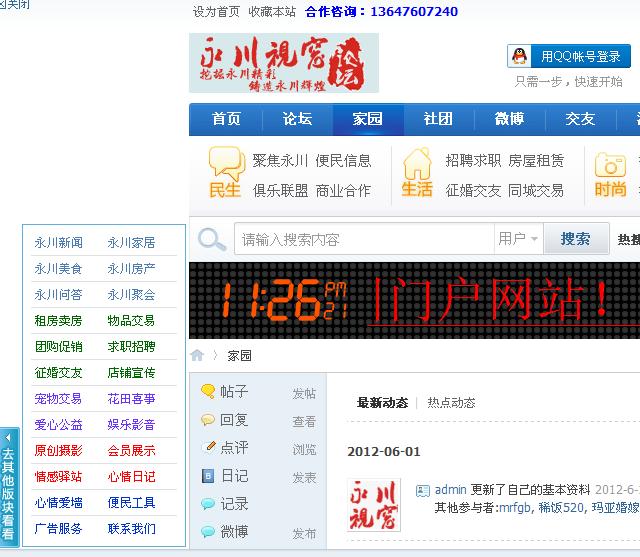This screenshot has height=557, width=640.
Task: Click the profile card icon beside admin
Action: (422, 490)
